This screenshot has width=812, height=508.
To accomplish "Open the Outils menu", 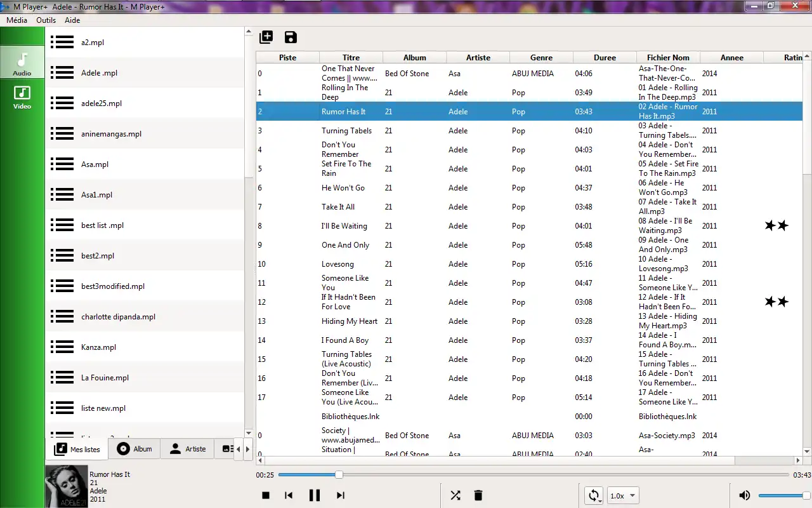I will point(46,20).
